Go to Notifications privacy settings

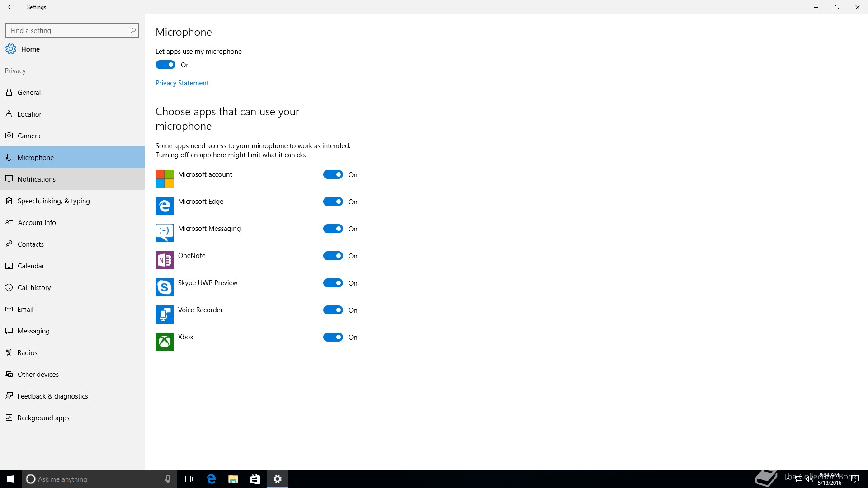[x=72, y=179]
